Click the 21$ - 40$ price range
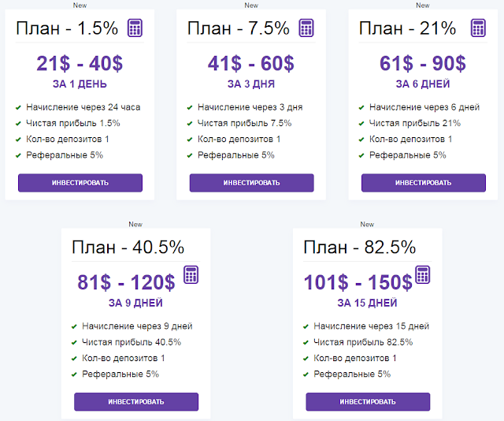The image size is (504, 421). [x=80, y=63]
